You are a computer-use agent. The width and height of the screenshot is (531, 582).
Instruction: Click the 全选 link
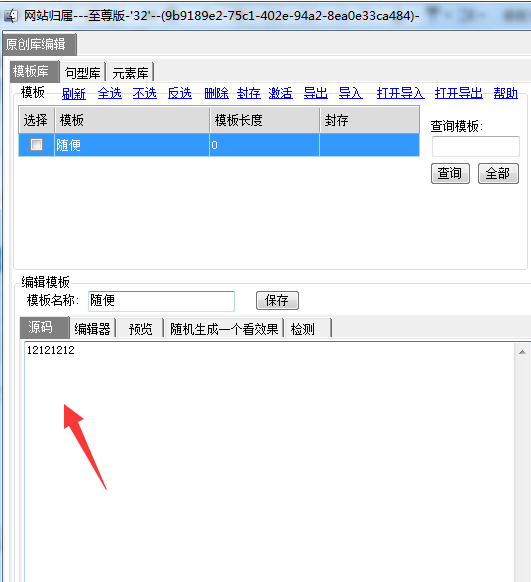(x=109, y=93)
